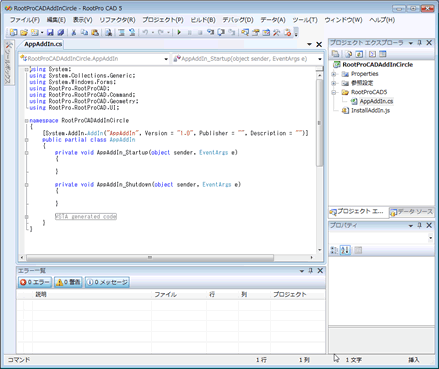Click the Toolbox (hammer and wrench) toolbar icon
Viewport: 439px width, 369px height.
click(x=276, y=32)
